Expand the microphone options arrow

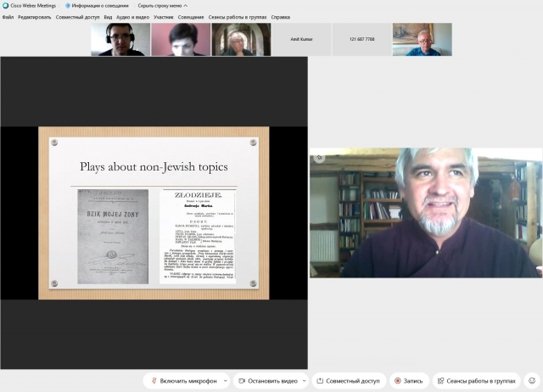coord(226,381)
